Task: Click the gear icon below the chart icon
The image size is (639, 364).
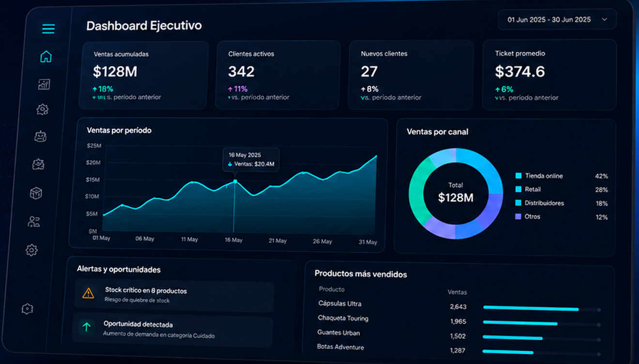Action: (x=42, y=109)
